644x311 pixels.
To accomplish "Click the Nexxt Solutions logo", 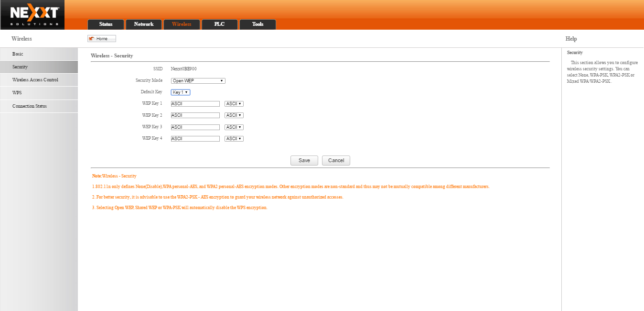I will click(34, 15).
